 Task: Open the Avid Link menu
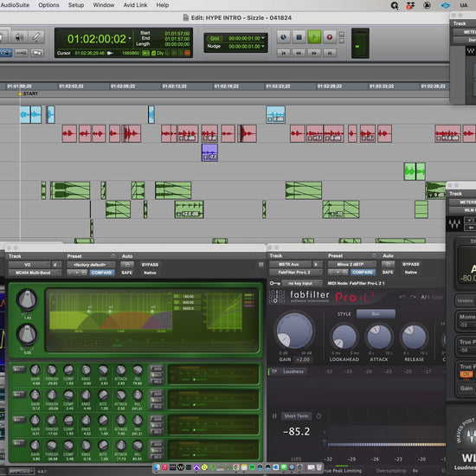135,5
